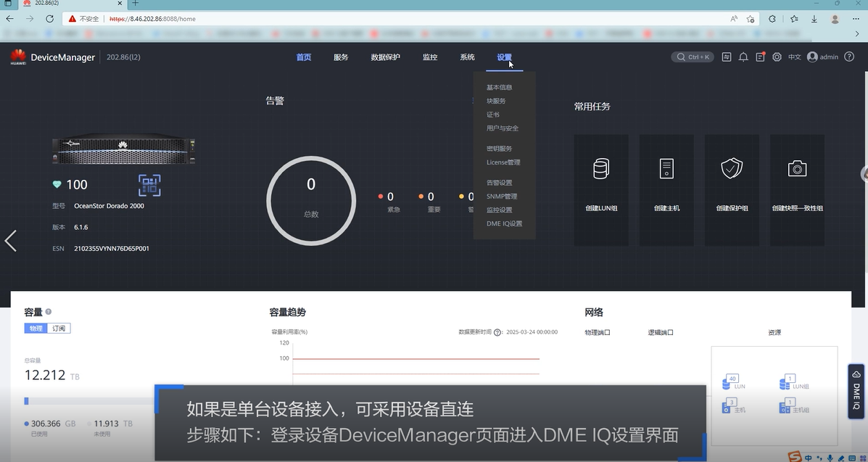Open the task switch icon next to search
The image size is (868, 462).
727,57
